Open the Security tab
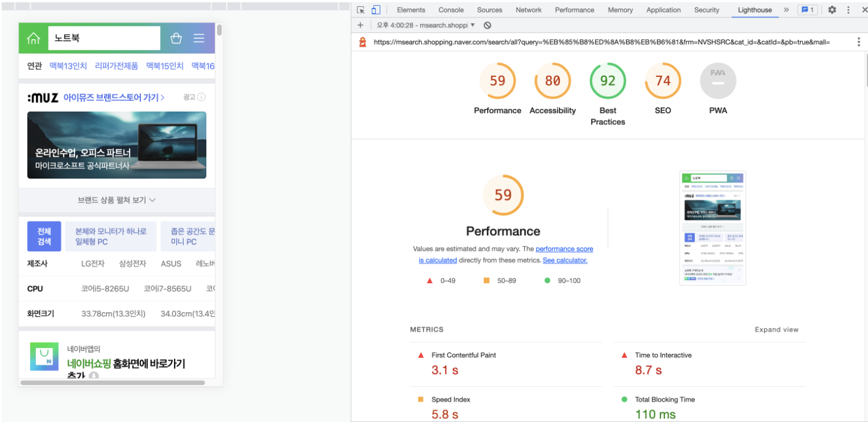The height and width of the screenshot is (422, 868). point(707,10)
